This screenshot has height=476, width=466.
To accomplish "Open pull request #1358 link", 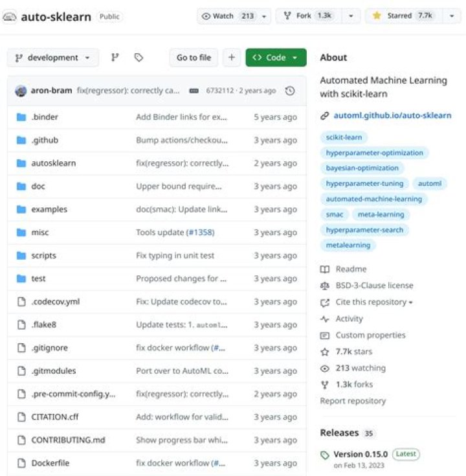I will coord(201,232).
